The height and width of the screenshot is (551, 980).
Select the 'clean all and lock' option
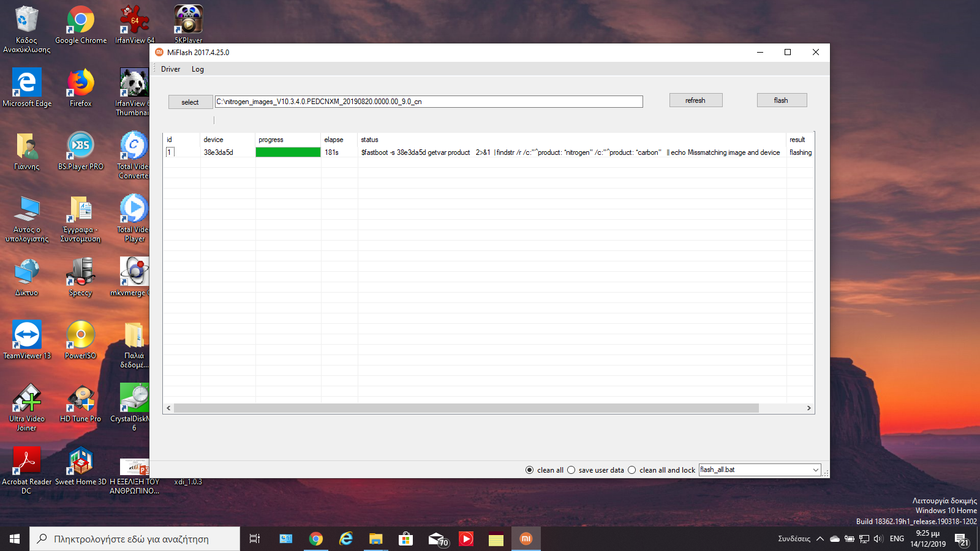tap(661, 470)
